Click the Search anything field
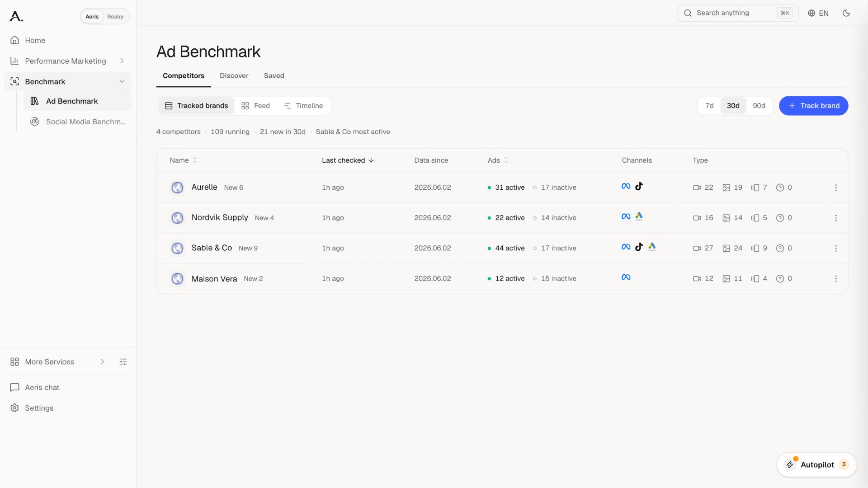 (x=738, y=13)
